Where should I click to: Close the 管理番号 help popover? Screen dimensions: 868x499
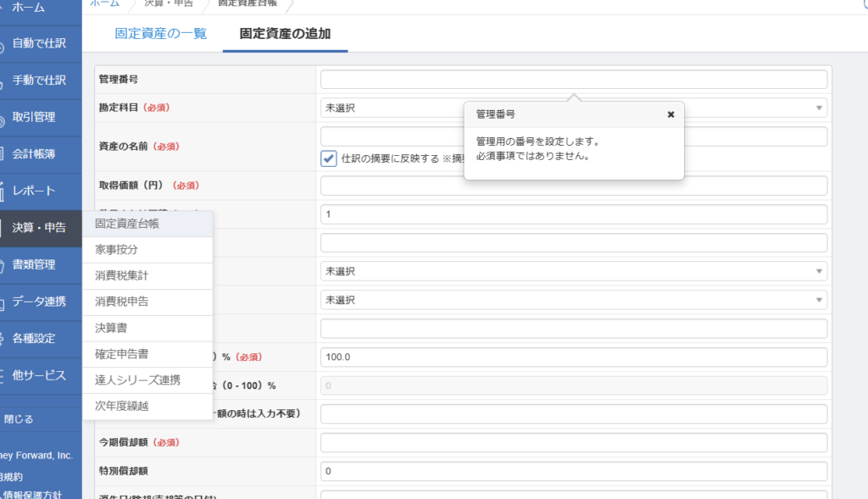click(670, 114)
